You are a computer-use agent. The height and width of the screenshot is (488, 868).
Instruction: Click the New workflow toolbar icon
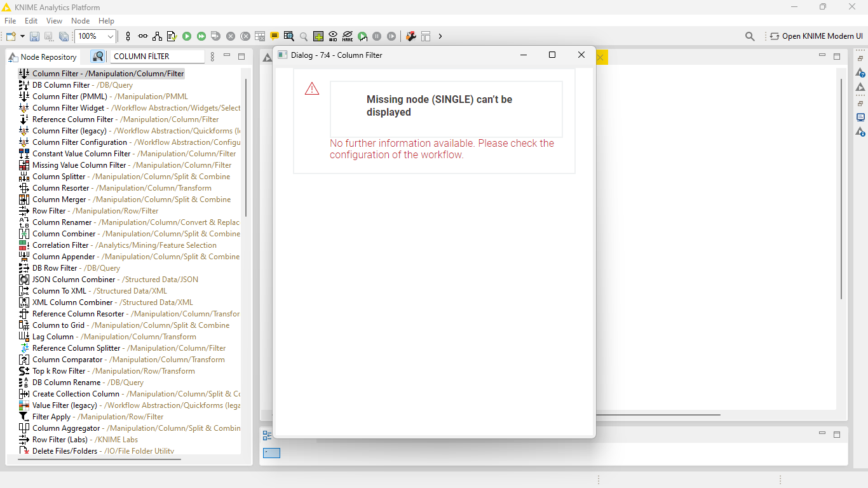(11, 36)
